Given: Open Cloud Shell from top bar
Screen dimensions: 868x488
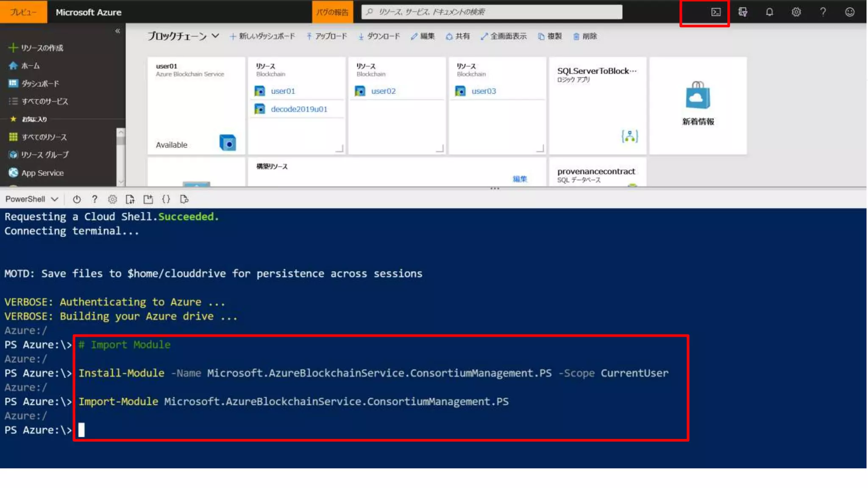Looking at the screenshot, I should [x=715, y=12].
